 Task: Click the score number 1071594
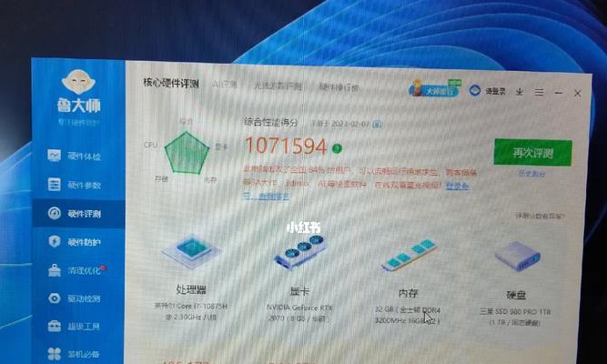pos(286,146)
